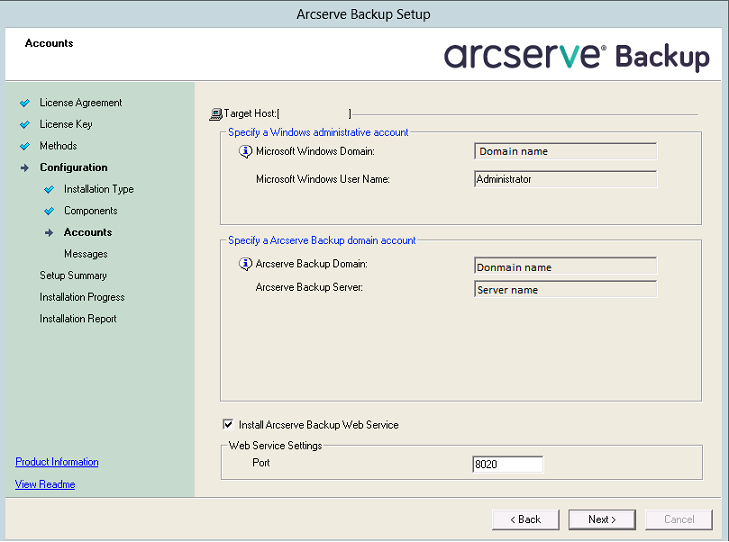Viewport: 729px width, 542px height.
Task: Focus the Arcserve Backup Domain field
Action: tap(565, 267)
